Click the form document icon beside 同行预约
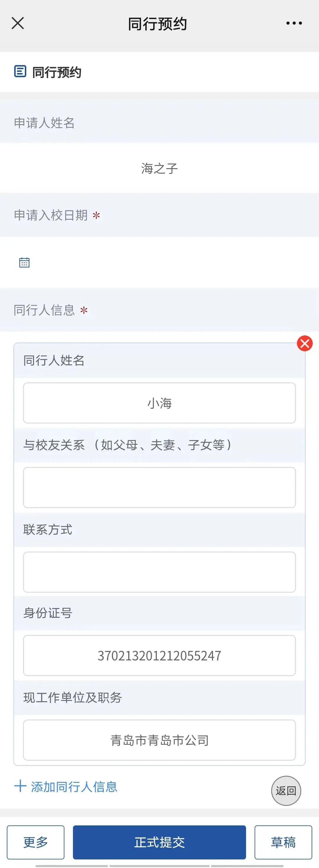 [x=20, y=72]
